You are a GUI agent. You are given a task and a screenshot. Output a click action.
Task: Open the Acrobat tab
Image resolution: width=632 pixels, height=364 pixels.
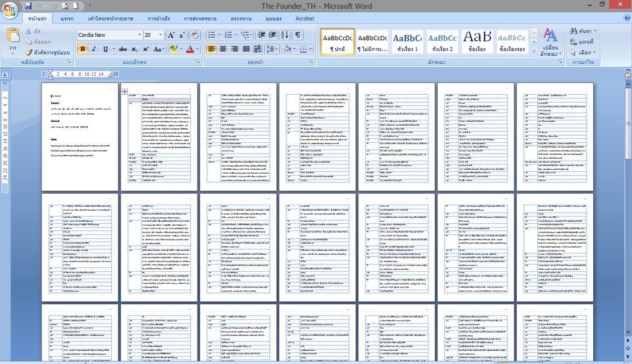coord(305,18)
